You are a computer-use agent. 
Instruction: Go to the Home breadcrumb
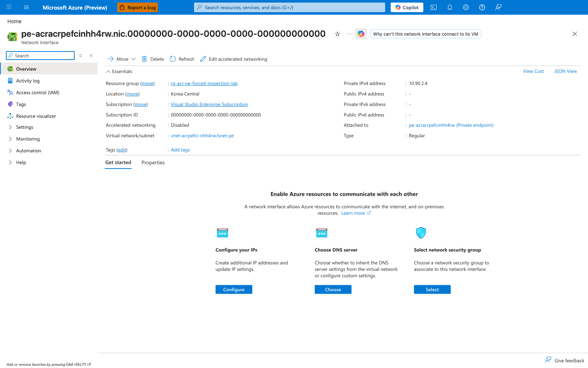pyautogui.click(x=14, y=21)
